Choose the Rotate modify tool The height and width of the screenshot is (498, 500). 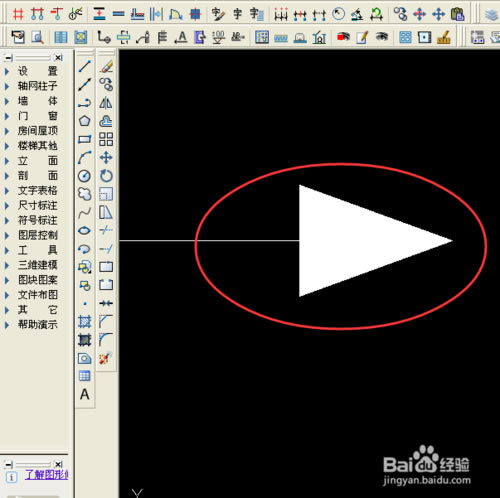[x=106, y=176]
